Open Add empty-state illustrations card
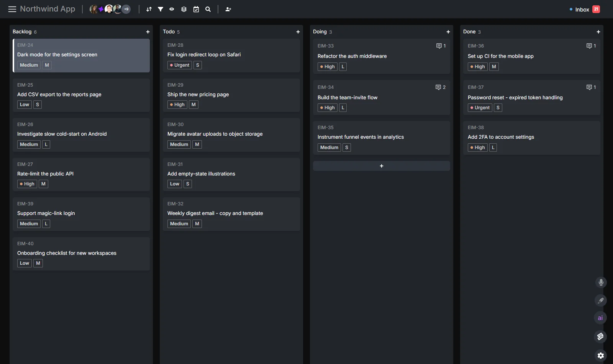The width and height of the screenshot is (613, 364). [x=231, y=175]
